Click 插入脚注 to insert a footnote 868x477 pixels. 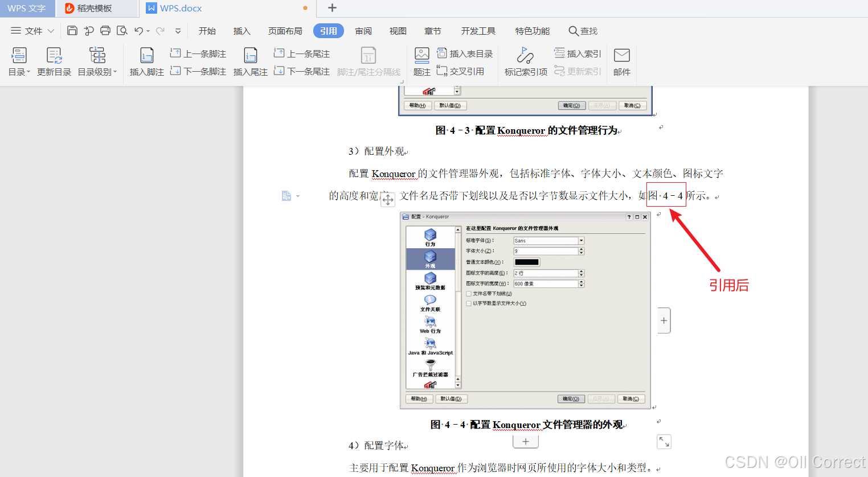click(147, 62)
